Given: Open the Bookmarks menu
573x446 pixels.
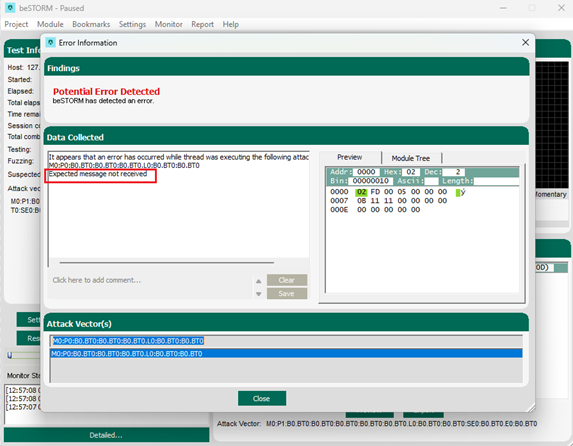Looking at the screenshot, I should point(91,24).
